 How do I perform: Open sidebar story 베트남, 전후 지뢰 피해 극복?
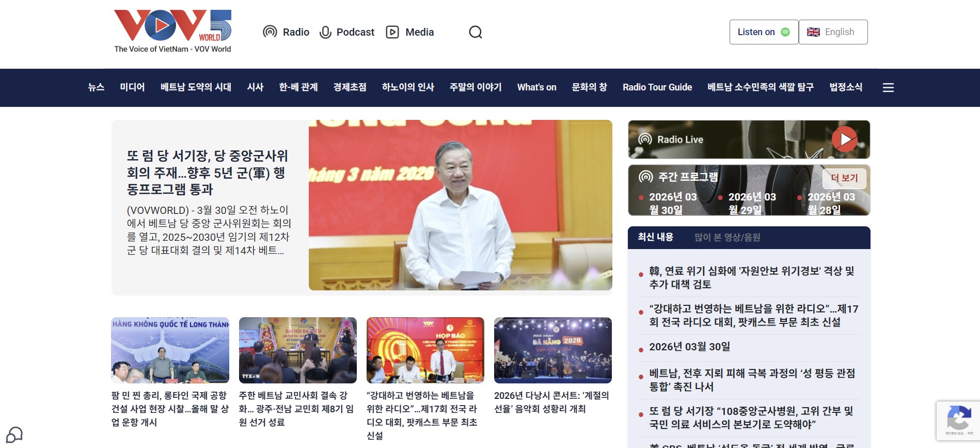point(752,380)
